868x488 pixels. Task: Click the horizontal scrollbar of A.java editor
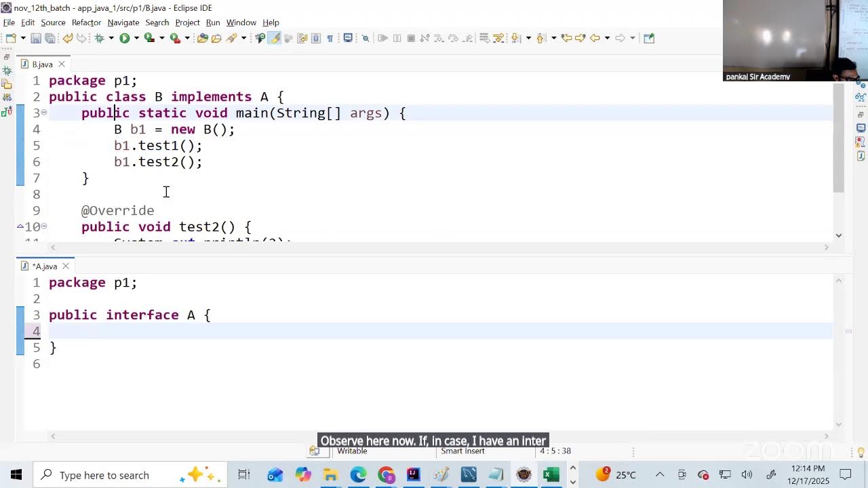click(439, 436)
